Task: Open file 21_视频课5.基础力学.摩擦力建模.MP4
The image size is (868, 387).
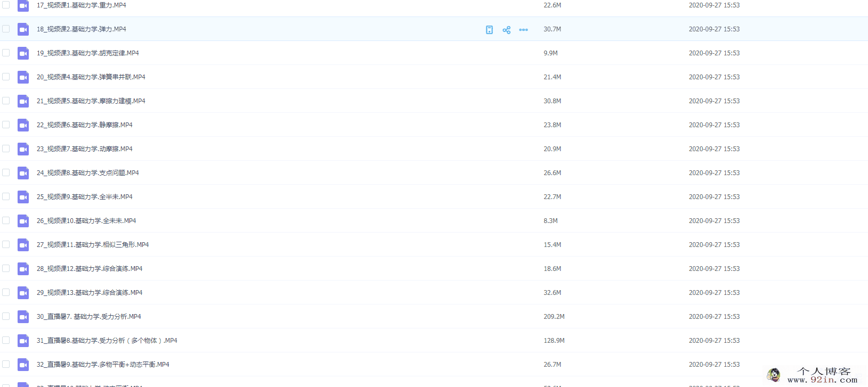Action: [91, 101]
